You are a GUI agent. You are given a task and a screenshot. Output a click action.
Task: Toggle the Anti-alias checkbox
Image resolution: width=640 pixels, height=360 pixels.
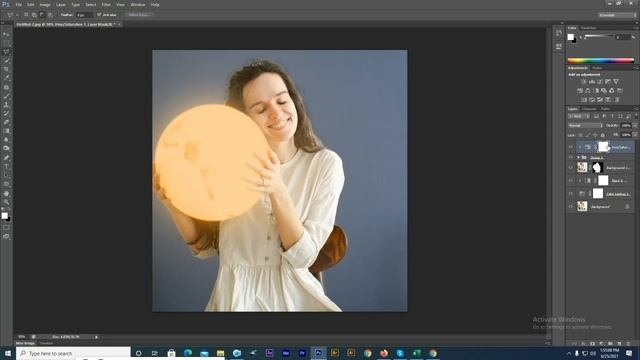(x=99, y=15)
